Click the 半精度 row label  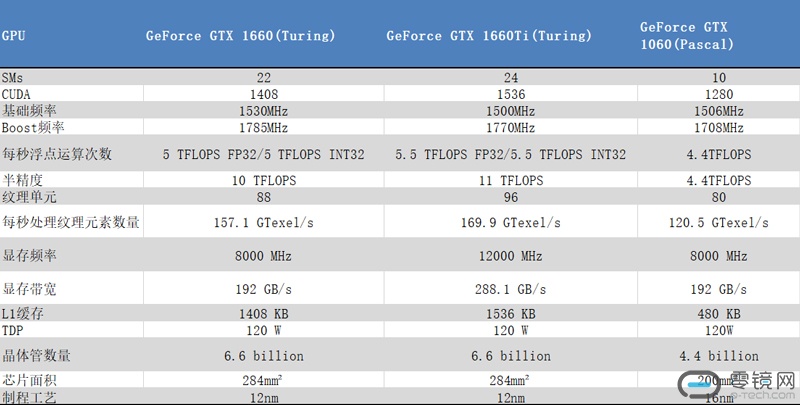[x=22, y=180]
